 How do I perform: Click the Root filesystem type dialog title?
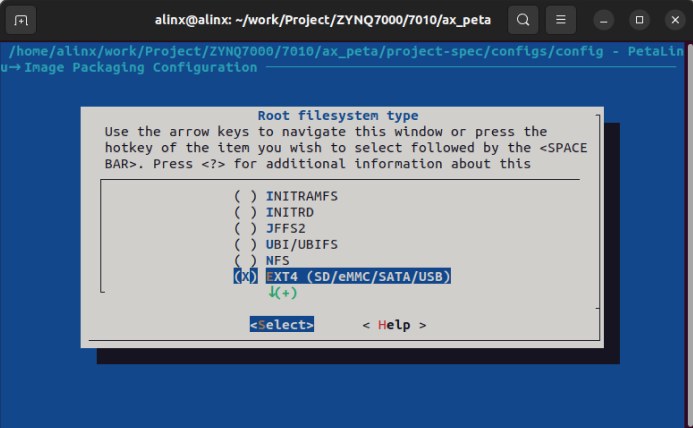[x=338, y=116]
